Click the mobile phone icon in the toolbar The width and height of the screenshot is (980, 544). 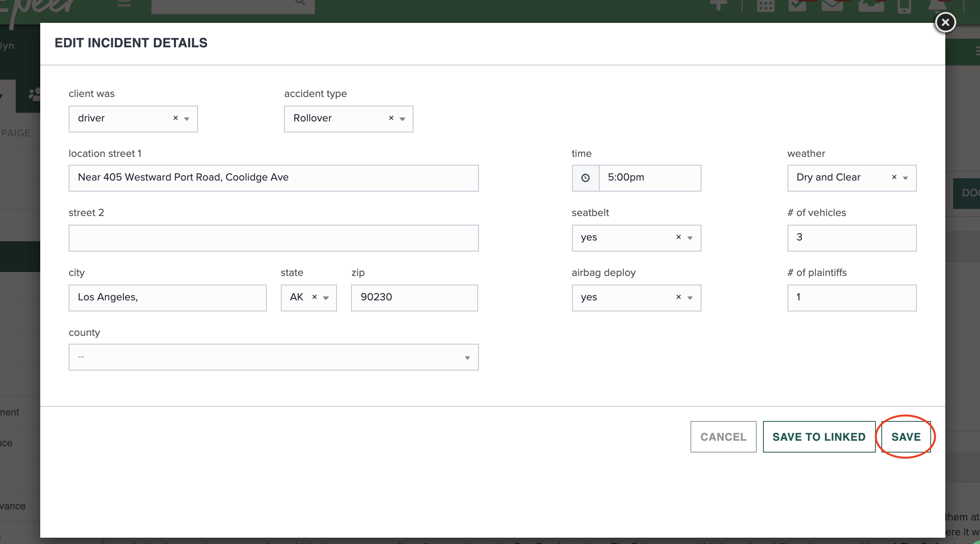(904, 6)
